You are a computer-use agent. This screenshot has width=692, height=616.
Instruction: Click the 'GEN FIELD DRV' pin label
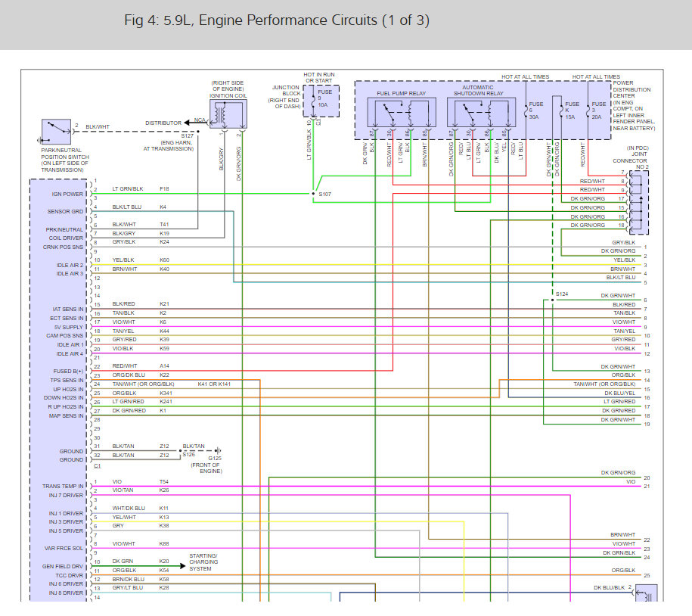point(63,567)
